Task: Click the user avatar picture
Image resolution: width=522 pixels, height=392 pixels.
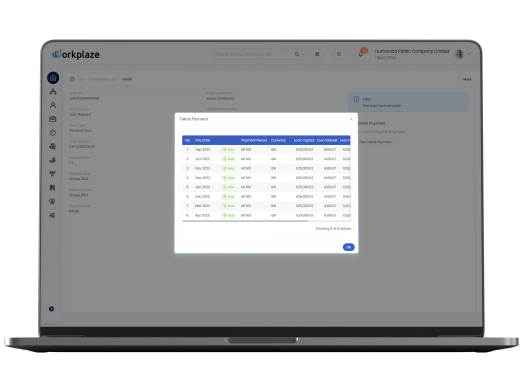Action: [x=459, y=54]
